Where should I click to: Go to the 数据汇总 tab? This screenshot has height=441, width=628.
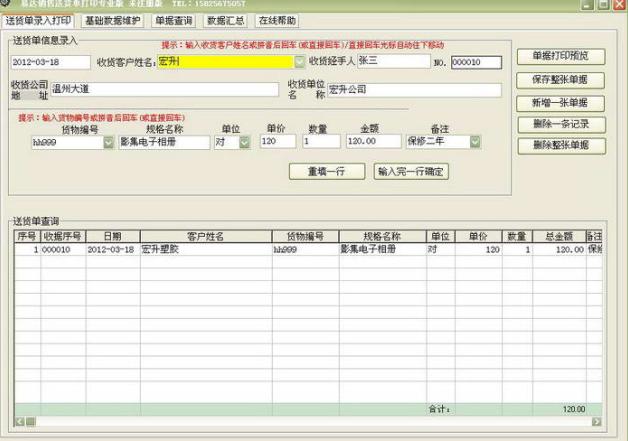click(x=226, y=21)
